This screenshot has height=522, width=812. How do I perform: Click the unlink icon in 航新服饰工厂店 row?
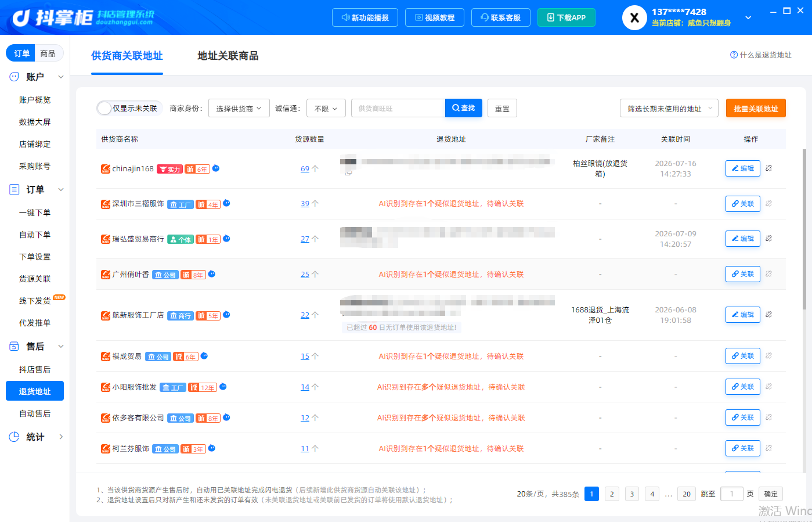tap(768, 315)
